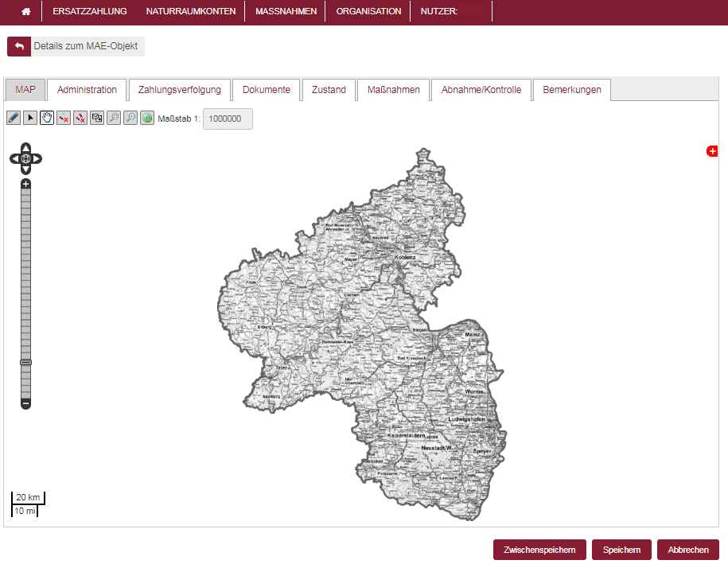Click the zoom slider handle
This screenshot has width=728, height=564.
pyautogui.click(x=25, y=362)
